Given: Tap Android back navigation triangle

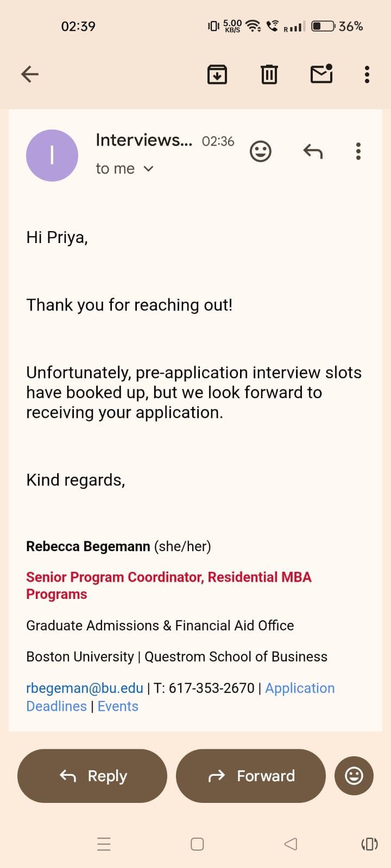Looking at the screenshot, I should click(x=291, y=844).
